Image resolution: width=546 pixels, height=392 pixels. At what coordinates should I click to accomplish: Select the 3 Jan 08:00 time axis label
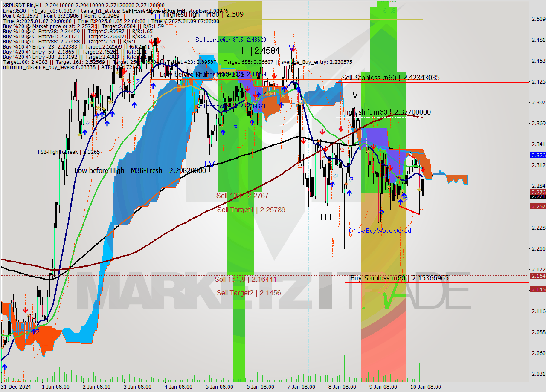coord(137,387)
